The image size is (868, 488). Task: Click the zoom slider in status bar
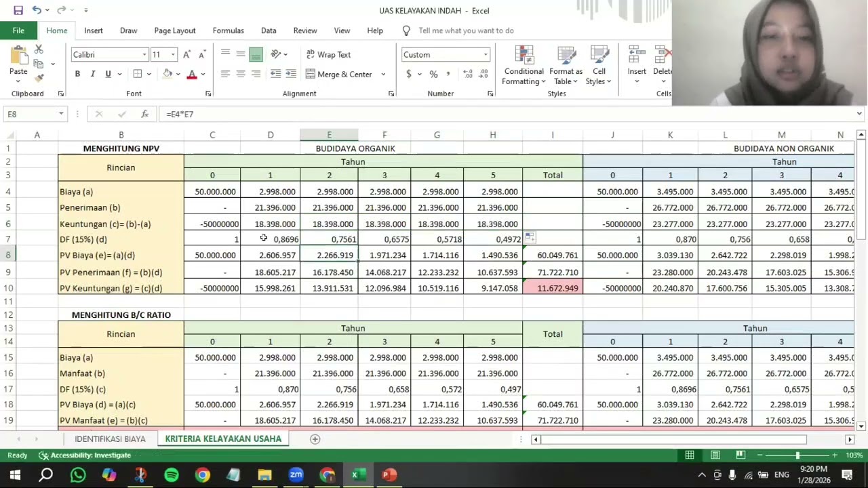(797, 455)
